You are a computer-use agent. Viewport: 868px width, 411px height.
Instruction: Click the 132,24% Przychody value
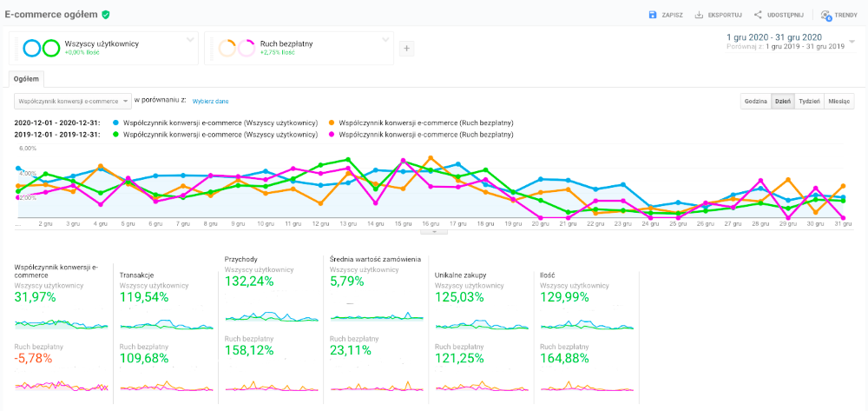(x=249, y=282)
